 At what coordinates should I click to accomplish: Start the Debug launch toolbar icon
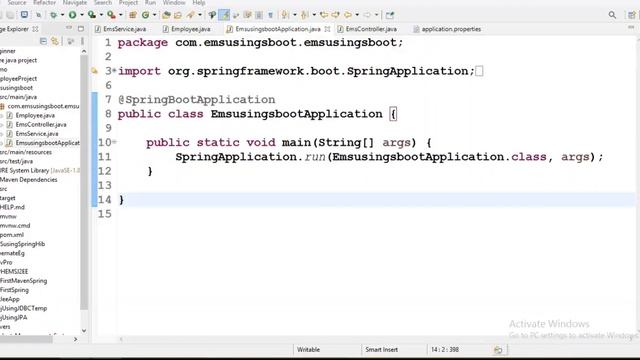tap(53, 15)
